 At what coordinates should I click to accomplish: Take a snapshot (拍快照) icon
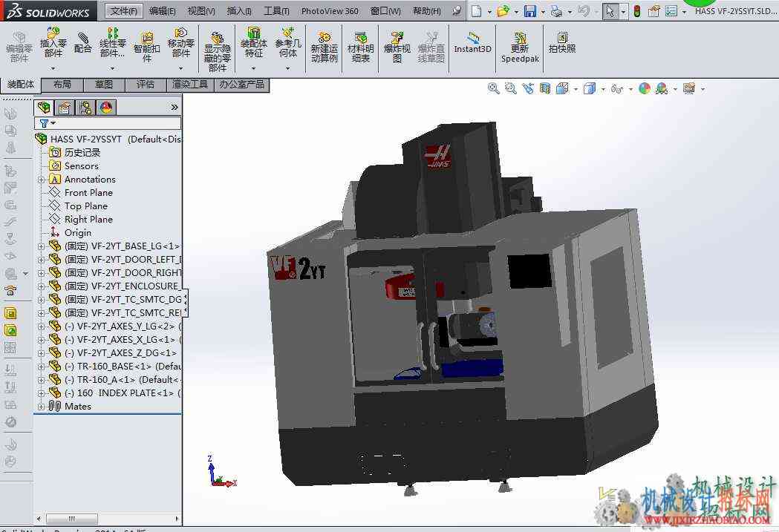pyautogui.click(x=562, y=43)
